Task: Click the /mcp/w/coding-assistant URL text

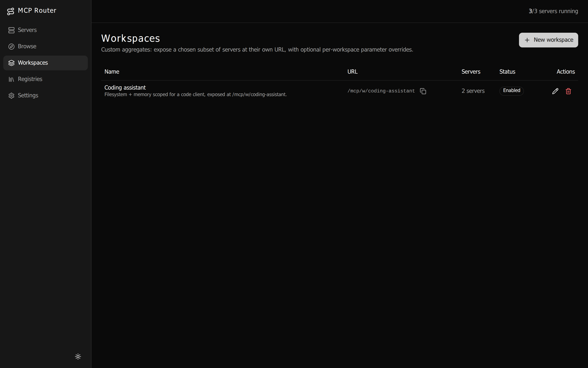Action: coord(381,91)
